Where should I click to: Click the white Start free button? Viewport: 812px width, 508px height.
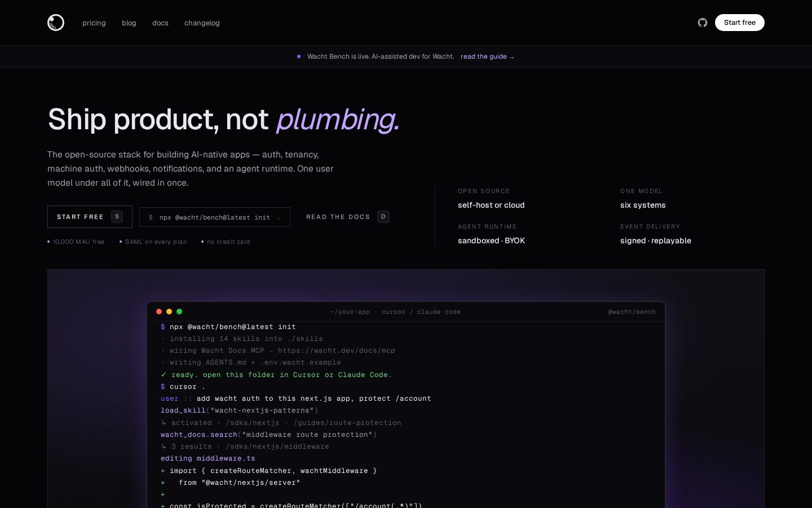pos(740,23)
